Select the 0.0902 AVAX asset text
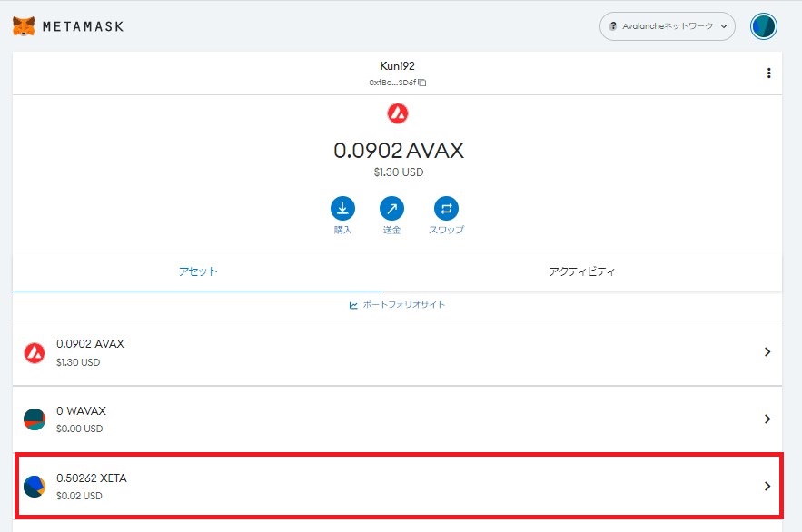 90,343
